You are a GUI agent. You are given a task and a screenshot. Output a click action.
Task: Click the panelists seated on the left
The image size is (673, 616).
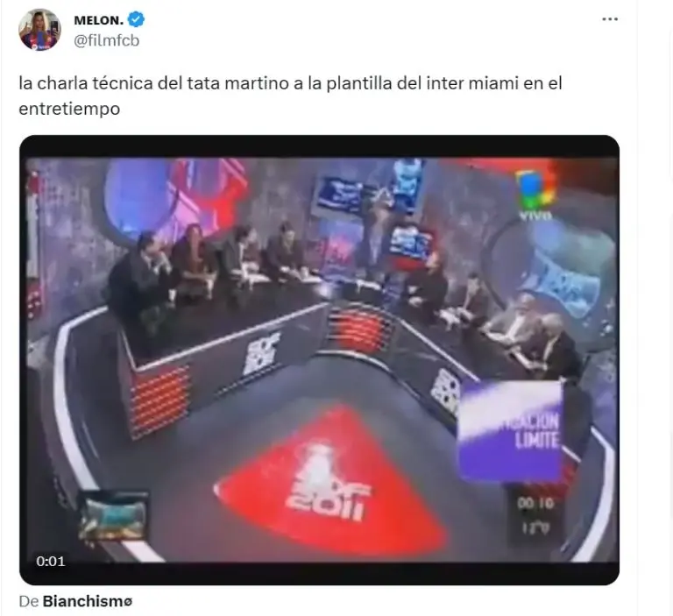coord(206,266)
